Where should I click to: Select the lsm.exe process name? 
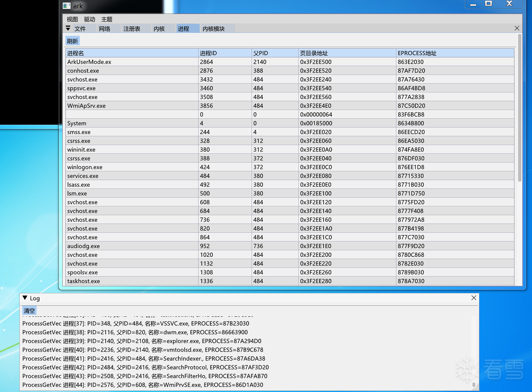click(x=77, y=193)
